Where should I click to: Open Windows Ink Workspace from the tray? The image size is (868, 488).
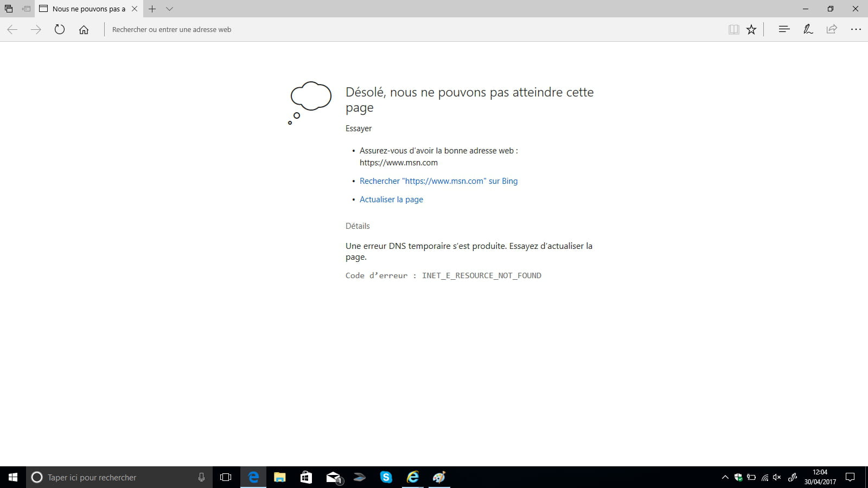(793, 477)
